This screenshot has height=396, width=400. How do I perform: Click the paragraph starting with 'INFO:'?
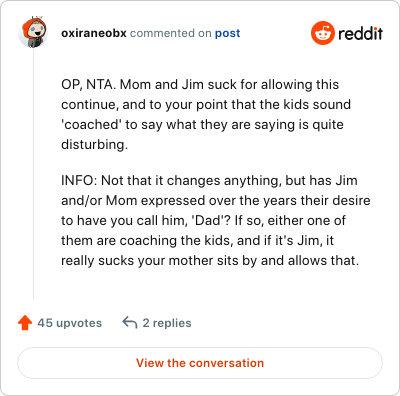pyautogui.click(x=216, y=220)
